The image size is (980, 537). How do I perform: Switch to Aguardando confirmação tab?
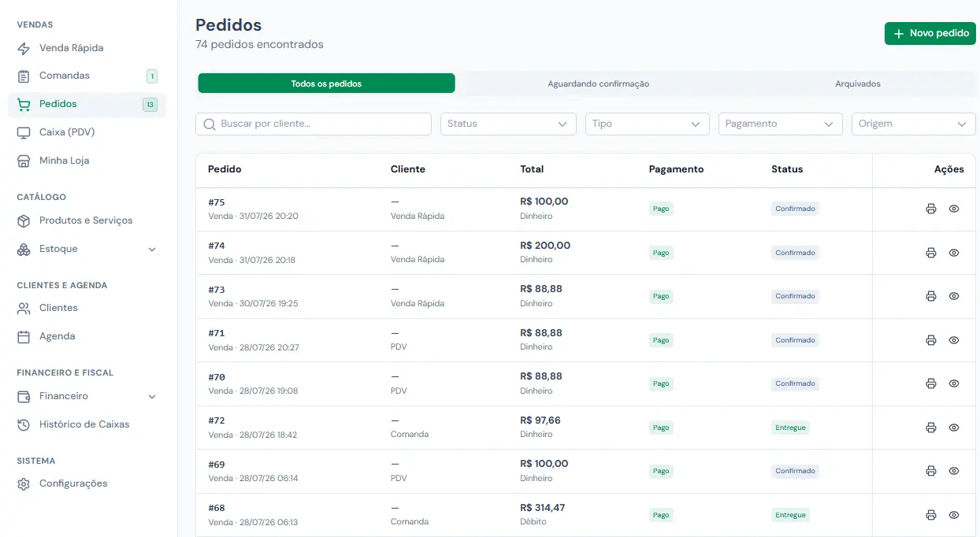tap(599, 83)
